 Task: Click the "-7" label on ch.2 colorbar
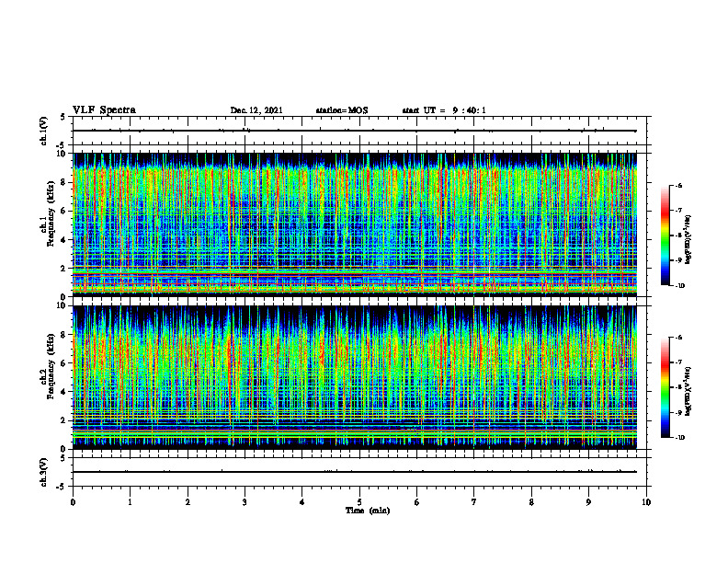[x=678, y=362]
